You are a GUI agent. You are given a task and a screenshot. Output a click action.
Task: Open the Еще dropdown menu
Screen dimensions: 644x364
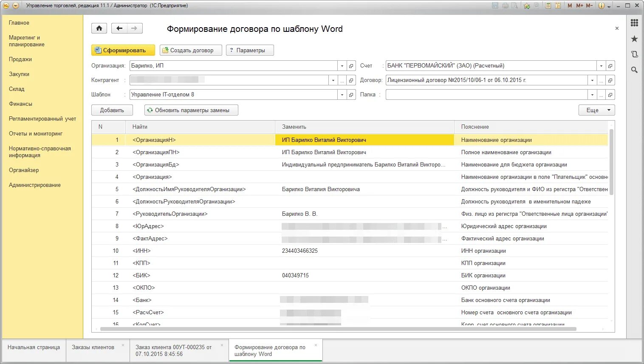[596, 110]
